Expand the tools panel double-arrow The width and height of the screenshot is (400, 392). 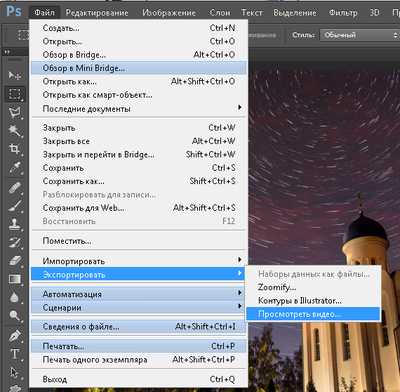tap(7, 52)
